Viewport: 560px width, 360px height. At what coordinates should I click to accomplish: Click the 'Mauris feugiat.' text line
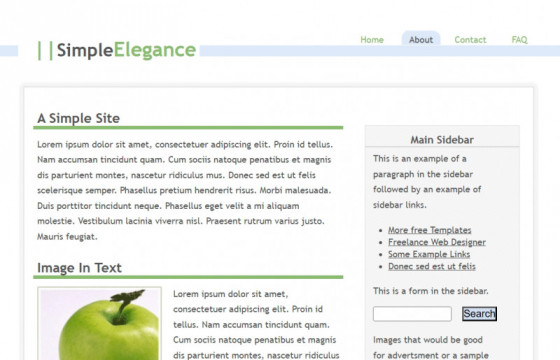67,236
